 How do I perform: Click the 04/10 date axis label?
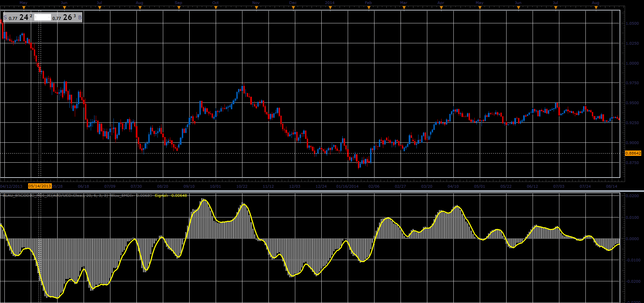[x=453, y=186]
